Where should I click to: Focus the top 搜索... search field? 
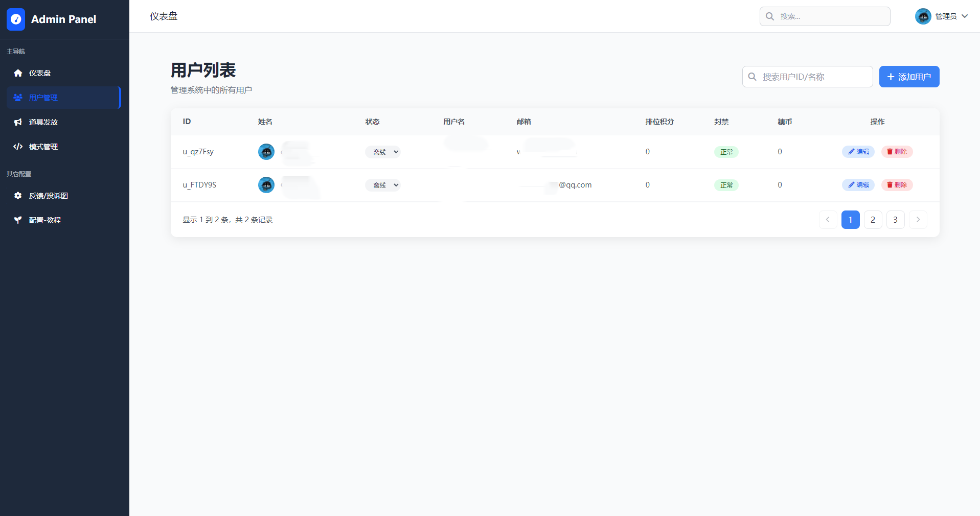(x=825, y=16)
